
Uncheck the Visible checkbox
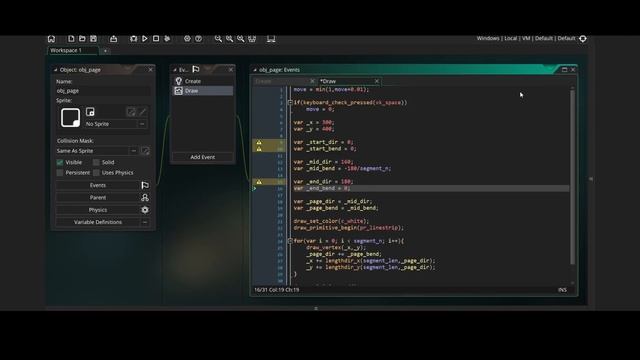(x=60, y=162)
